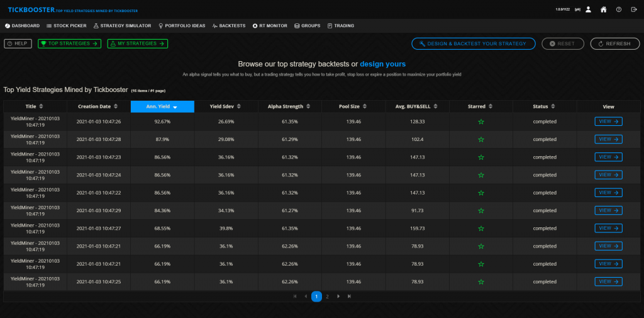View strategy created 10:47:25
644x318 pixels.
[x=608, y=281]
